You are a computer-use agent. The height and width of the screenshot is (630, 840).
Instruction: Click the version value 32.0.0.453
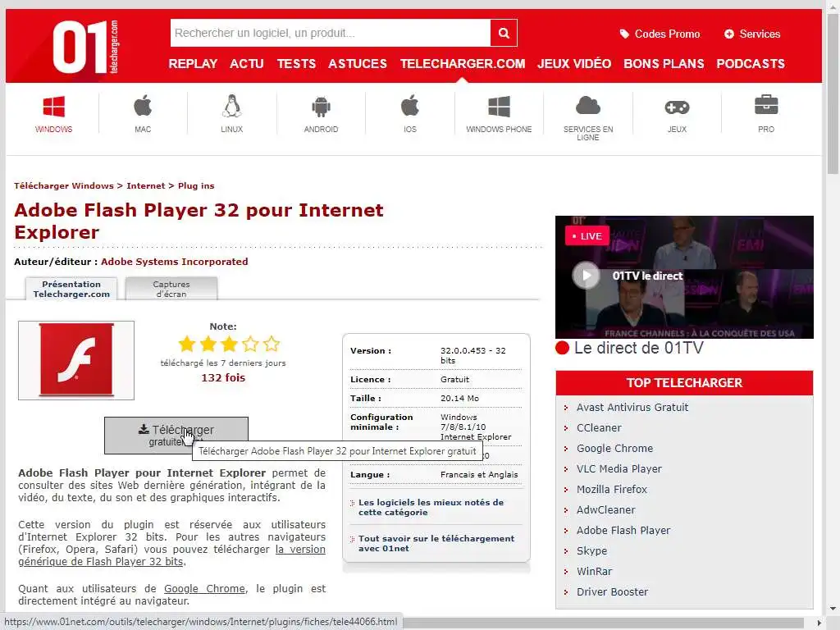[x=472, y=355]
